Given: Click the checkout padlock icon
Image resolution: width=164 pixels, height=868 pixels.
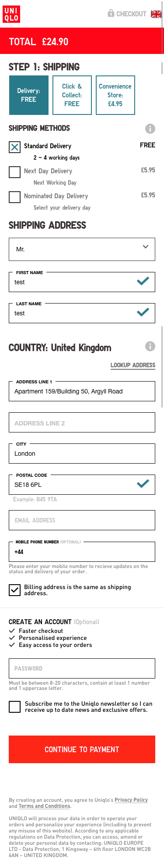Looking at the screenshot, I should coord(111,13).
